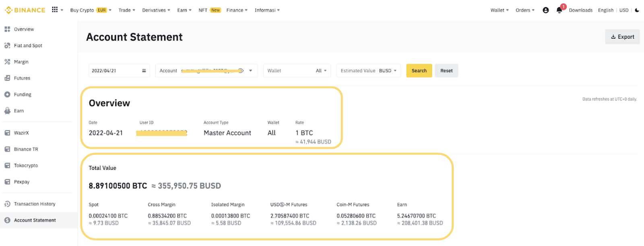Toggle dark mode moon icon
Image resolution: width=644 pixels, height=246 pixels.
point(637,10)
